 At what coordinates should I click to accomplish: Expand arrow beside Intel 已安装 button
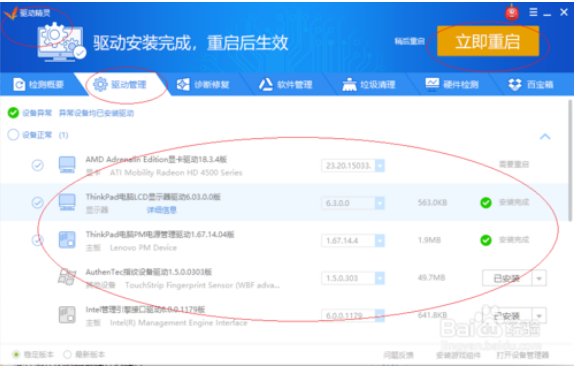(539, 316)
